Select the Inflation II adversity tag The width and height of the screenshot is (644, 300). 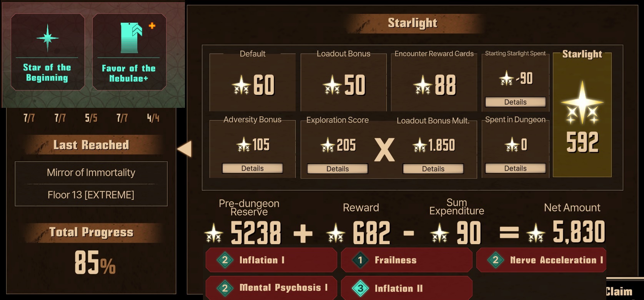point(407,288)
